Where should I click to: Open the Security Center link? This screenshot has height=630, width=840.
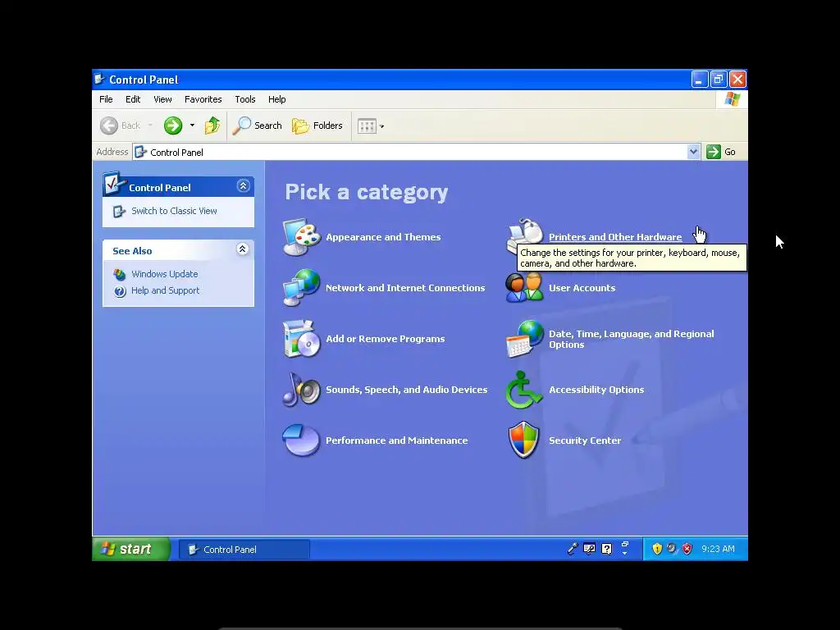(585, 441)
